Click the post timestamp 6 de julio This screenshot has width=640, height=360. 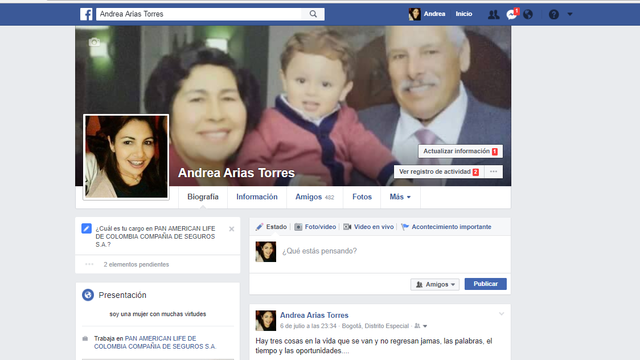pos(308,326)
